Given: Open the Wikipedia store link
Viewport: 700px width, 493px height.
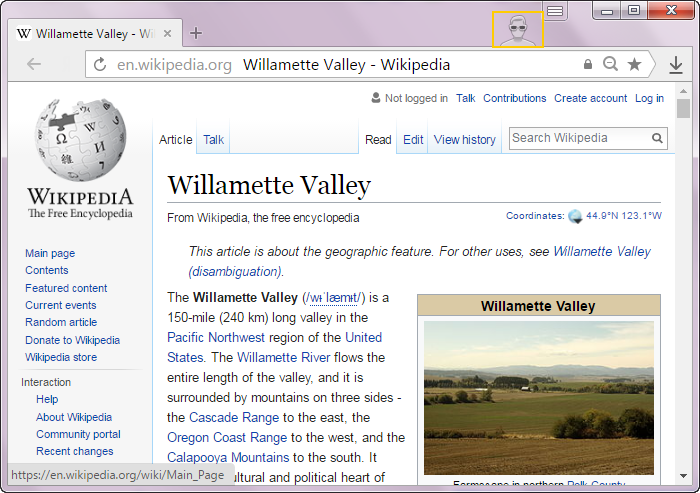Looking at the screenshot, I should (x=61, y=357).
